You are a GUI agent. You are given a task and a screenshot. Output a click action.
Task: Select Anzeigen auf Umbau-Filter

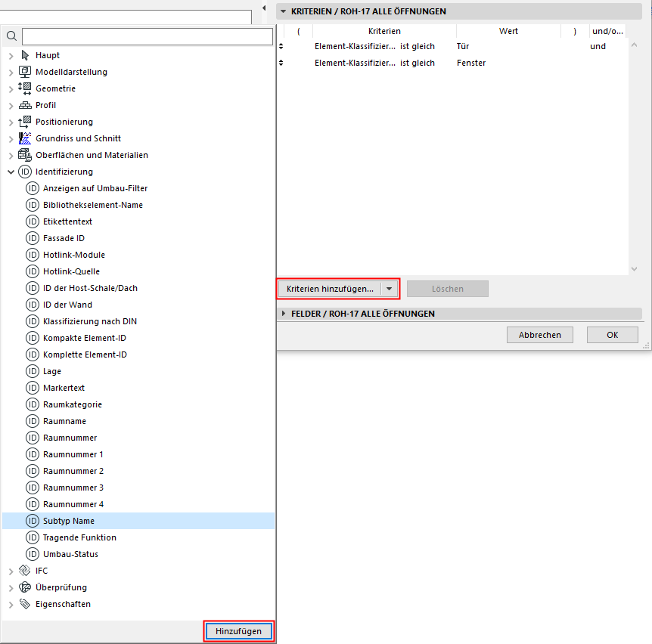coord(95,188)
